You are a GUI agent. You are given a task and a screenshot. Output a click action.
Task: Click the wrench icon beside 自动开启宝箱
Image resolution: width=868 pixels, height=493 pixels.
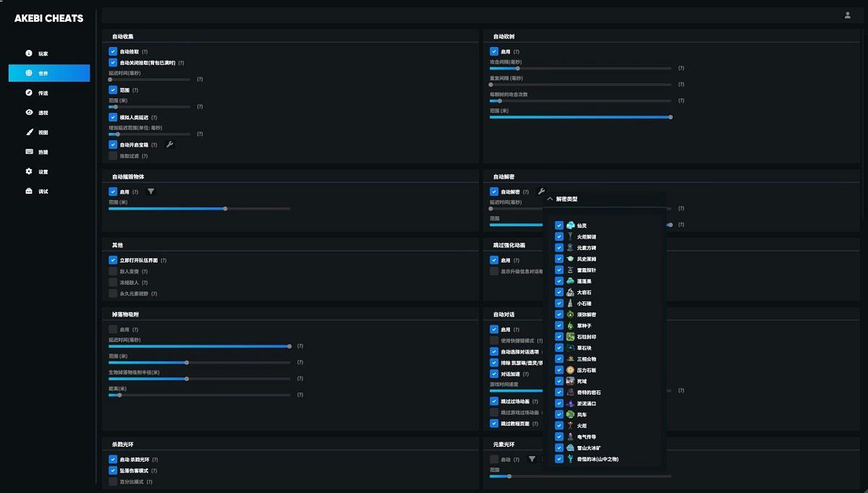coord(170,145)
